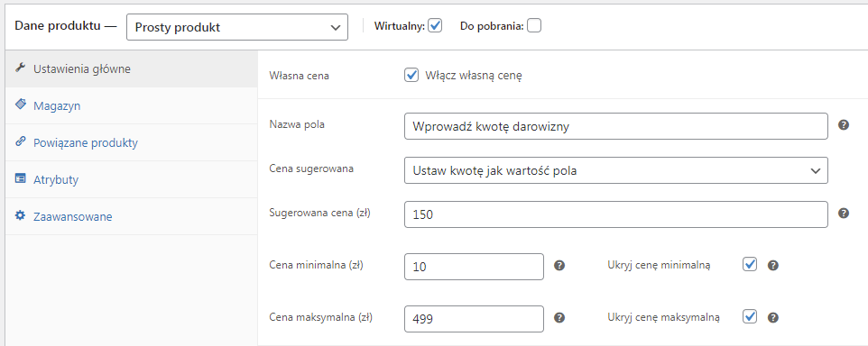Uncheck Ukryj cenę maksymalną
This screenshot has height=346, width=868.
750,316
